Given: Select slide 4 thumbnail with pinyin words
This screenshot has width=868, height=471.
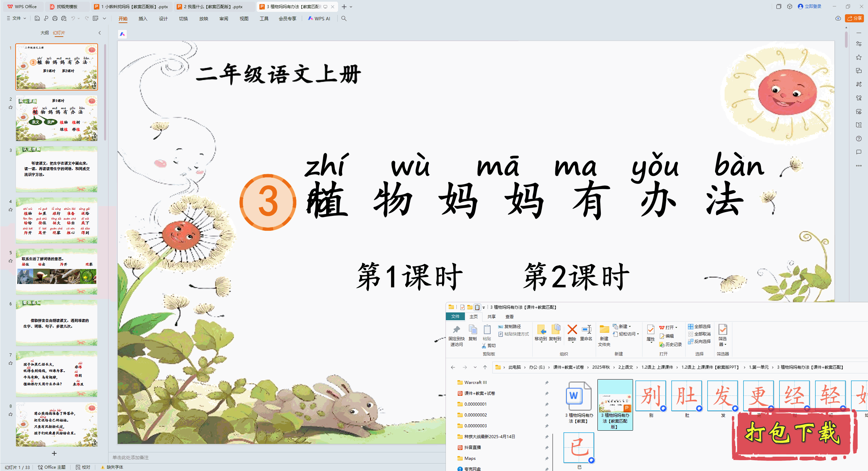Looking at the screenshot, I should [57, 221].
